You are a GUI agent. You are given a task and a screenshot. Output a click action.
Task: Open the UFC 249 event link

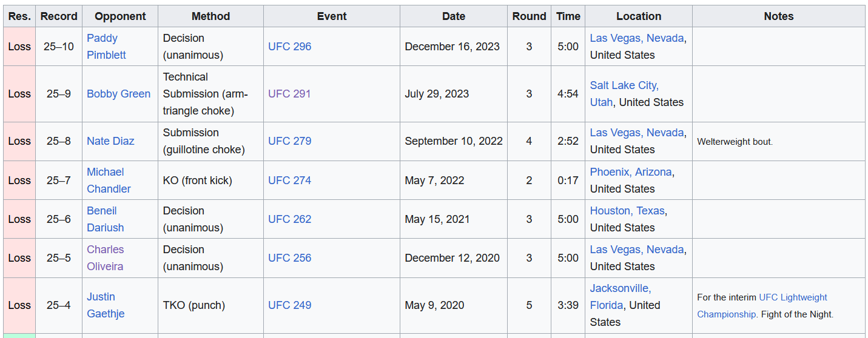tap(290, 305)
